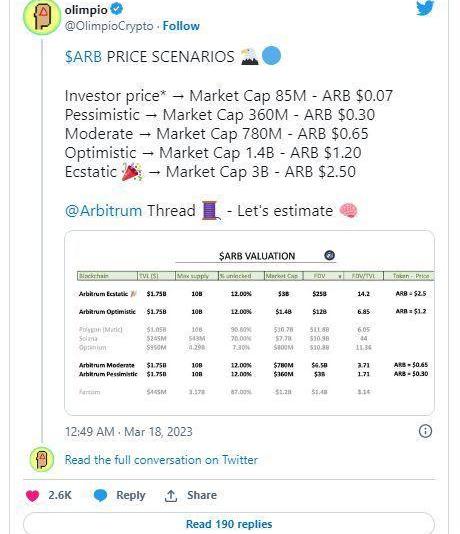Click the small avatar beside full conversation link
Screen dimensions: 460x534
42,459
